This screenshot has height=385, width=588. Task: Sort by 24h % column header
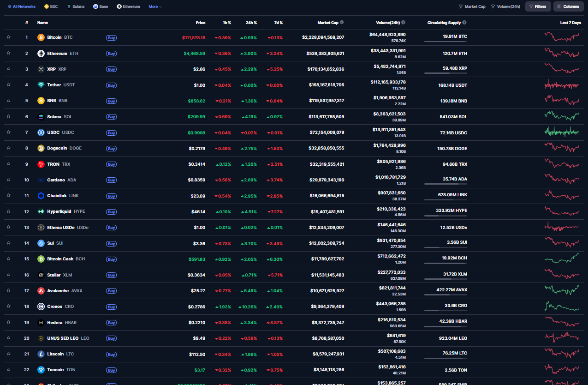pyautogui.click(x=251, y=23)
